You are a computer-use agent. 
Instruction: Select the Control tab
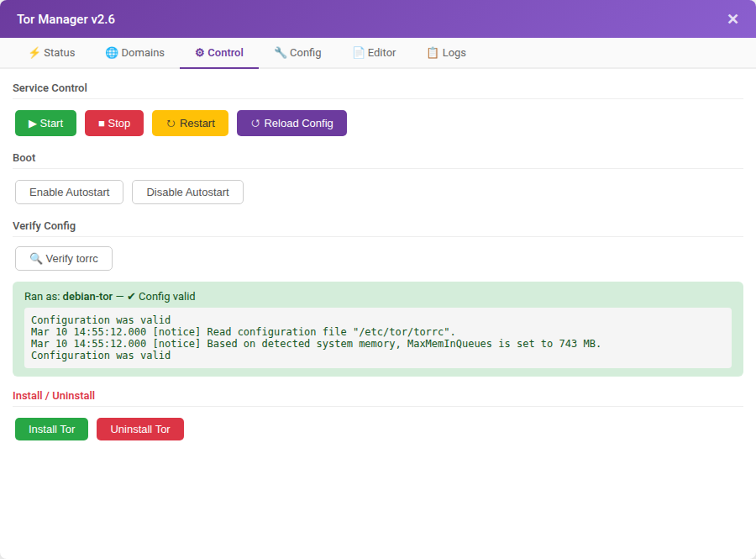click(219, 53)
